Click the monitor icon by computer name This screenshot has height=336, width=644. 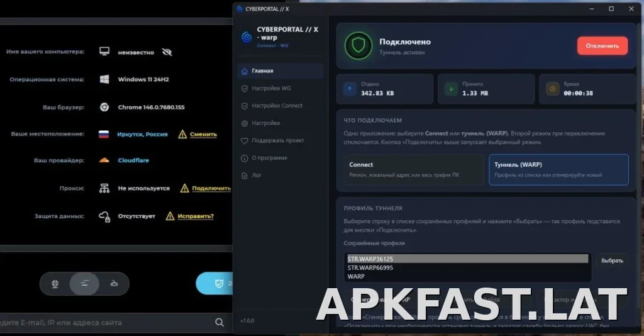(104, 52)
